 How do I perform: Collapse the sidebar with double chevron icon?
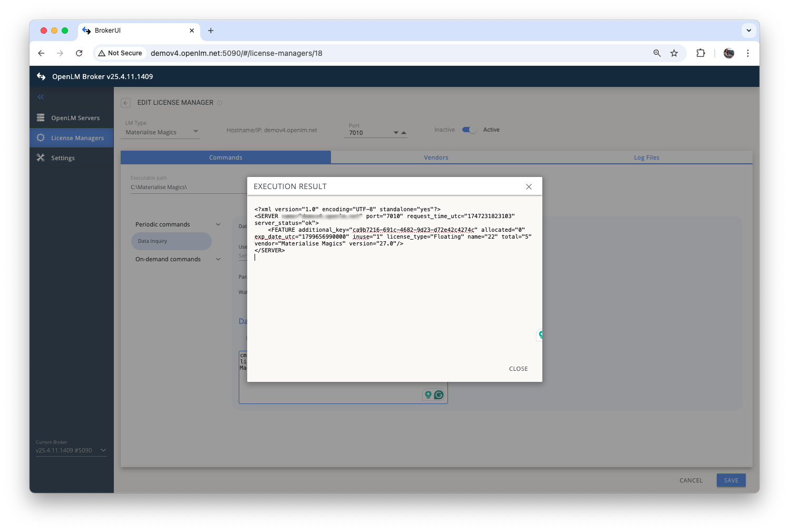click(x=41, y=97)
